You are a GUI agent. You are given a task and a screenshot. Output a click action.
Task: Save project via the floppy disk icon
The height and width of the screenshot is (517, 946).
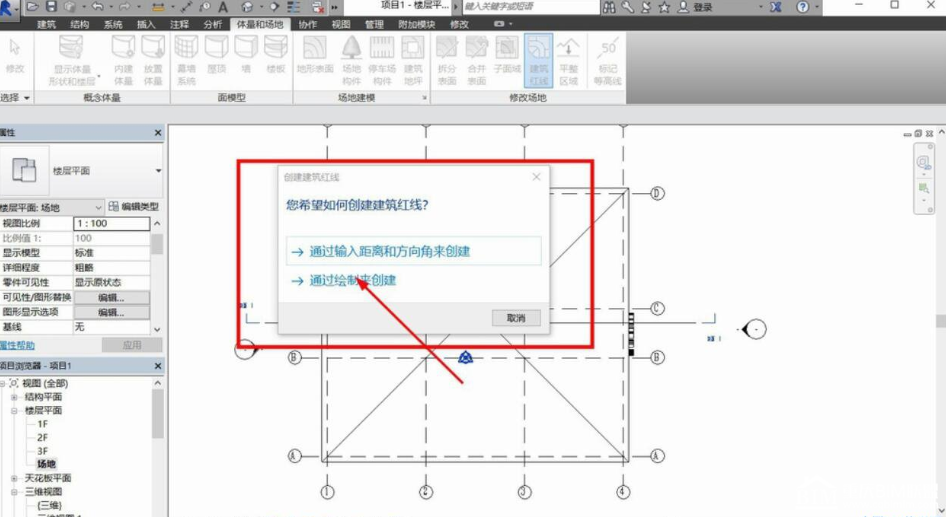coord(51,7)
